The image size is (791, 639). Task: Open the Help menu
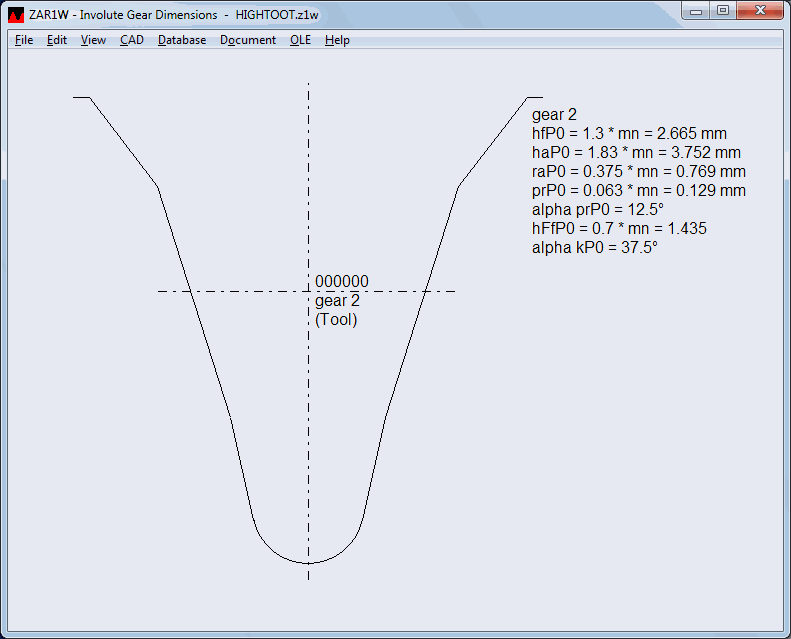pyautogui.click(x=337, y=40)
